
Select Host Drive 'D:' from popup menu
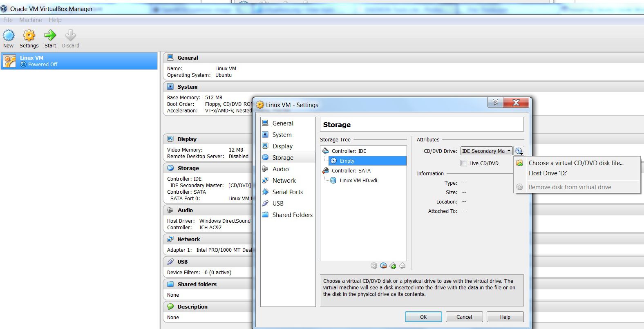coord(577,173)
